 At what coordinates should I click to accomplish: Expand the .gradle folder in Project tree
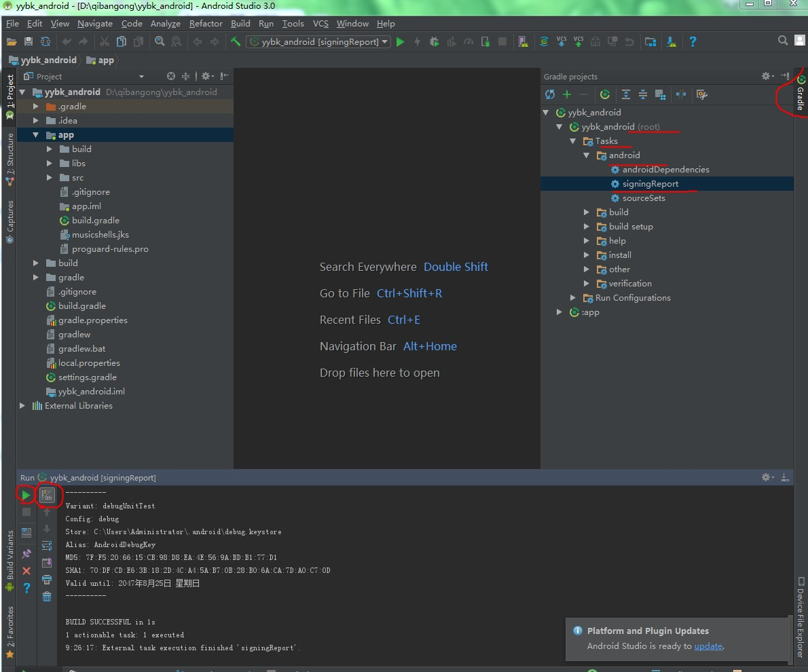point(35,106)
